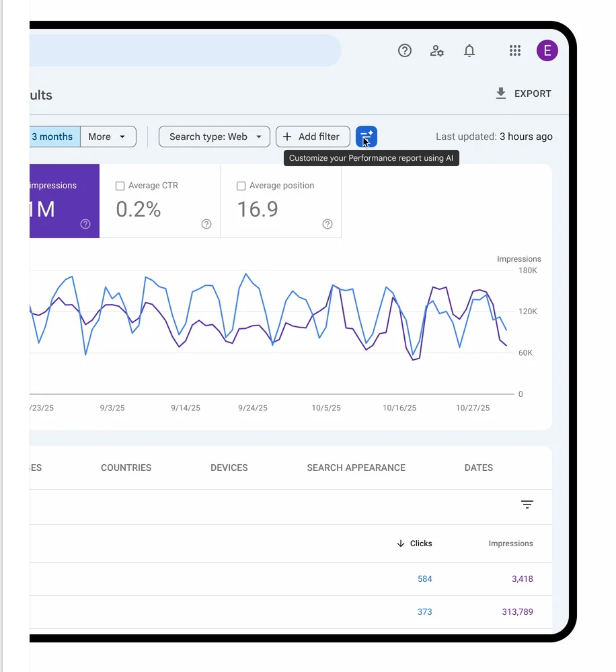Click help icon in Average CTR card
Viewport: 616px width, 672px height.
click(x=206, y=224)
